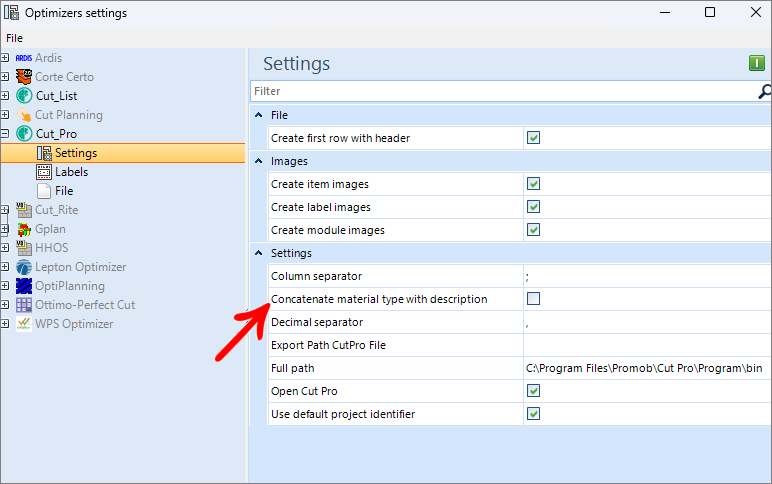Click the filter search magnifier icon
This screenshot has width=772, height=484.
pyautogui.click(x=765, y=91)
